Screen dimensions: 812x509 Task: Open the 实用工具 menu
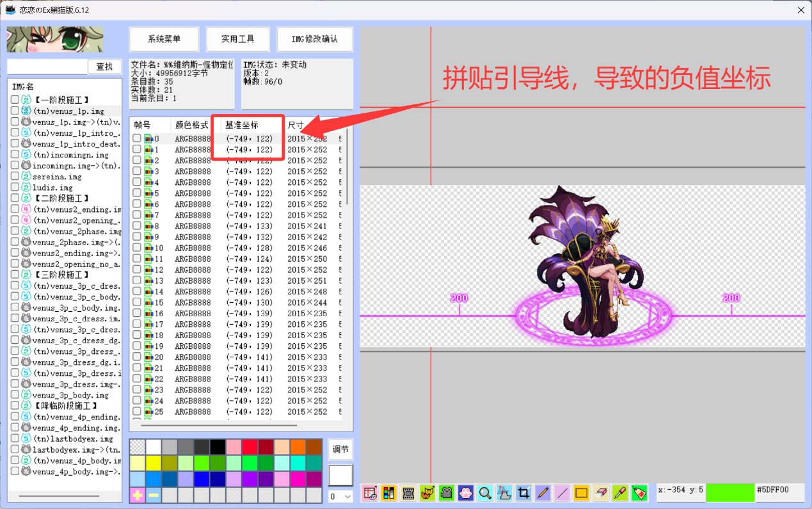click(238, 38)
